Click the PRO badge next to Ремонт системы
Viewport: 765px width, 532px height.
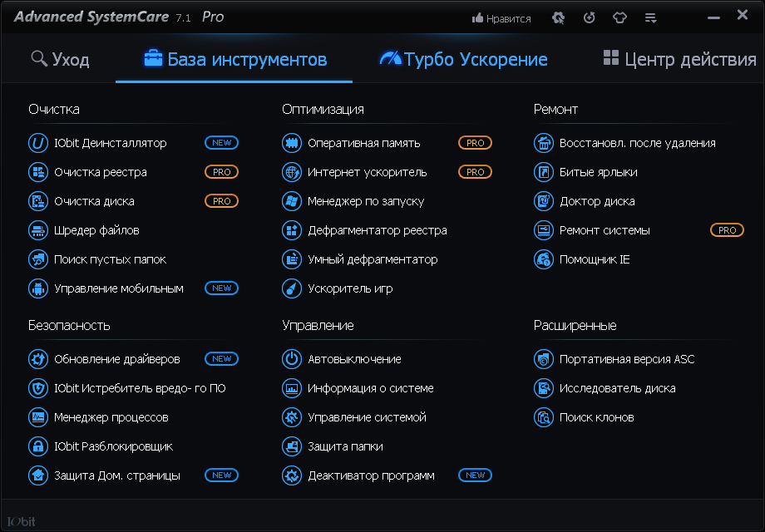(x=727, y=230)
